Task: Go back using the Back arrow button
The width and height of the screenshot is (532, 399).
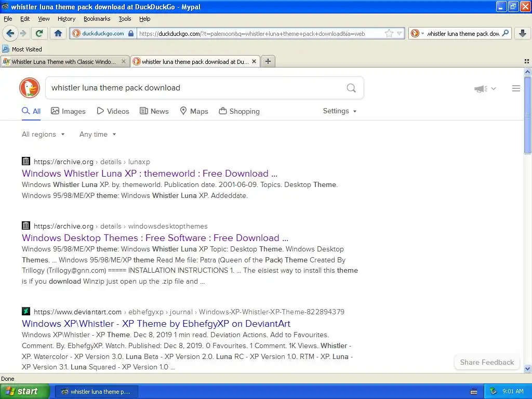Action: tap(10, 33)
